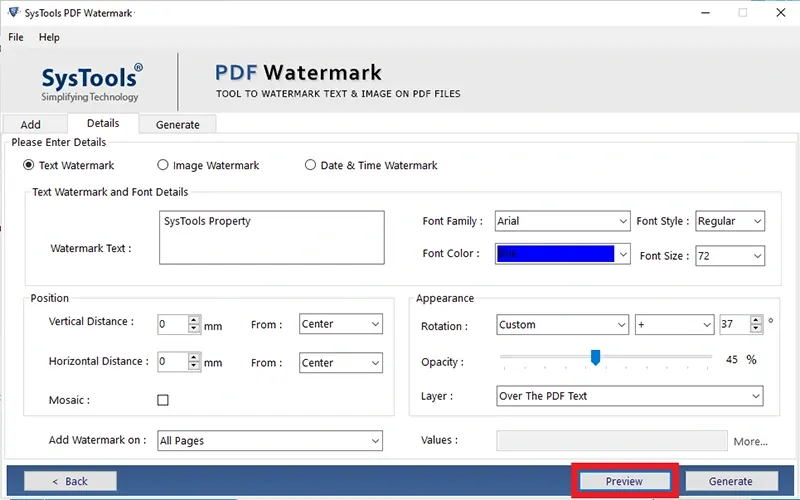Open the Help menu
Image resolution: width=800 pixels, height=500 pixels.
(49, 37)
